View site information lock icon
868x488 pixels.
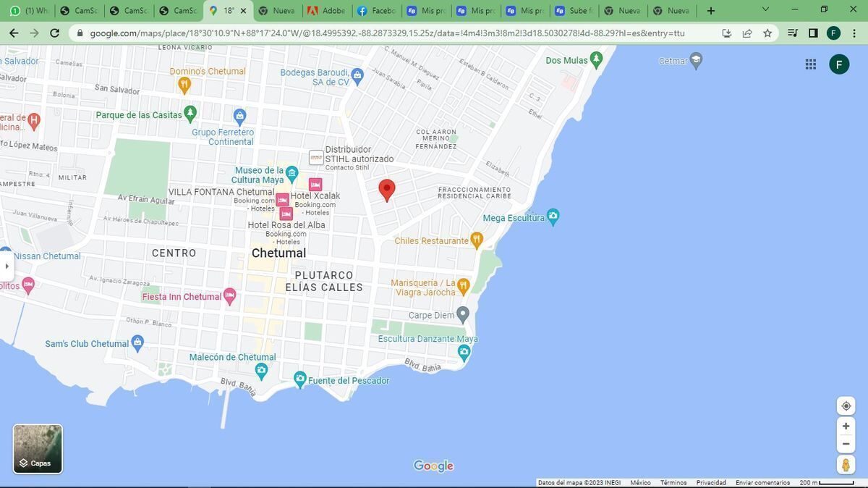tap(79, 33)
